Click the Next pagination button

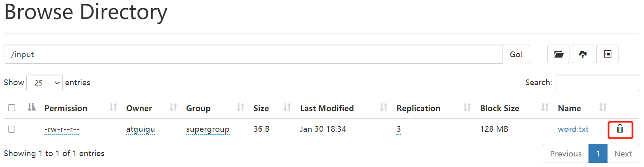623,154
